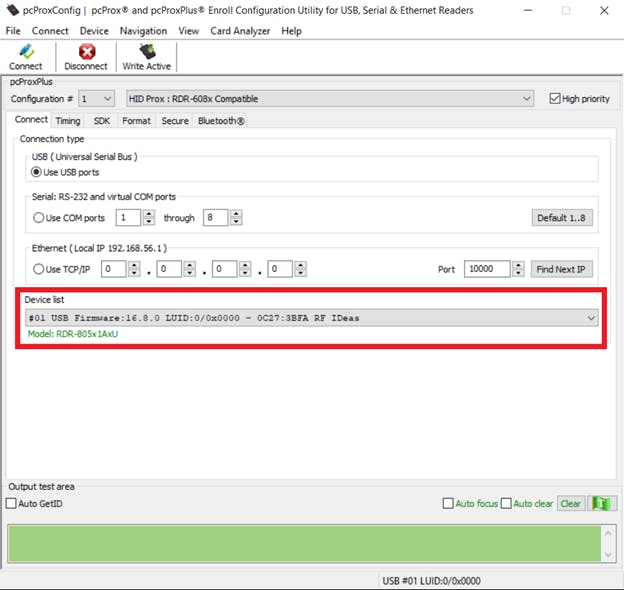Minimize the pcProxConfig window
624x590 pixels.
coord(528,10)
